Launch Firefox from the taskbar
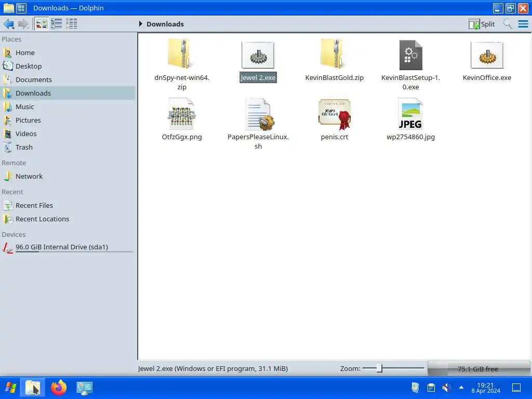The image size is (532, 399). [59, 388]
